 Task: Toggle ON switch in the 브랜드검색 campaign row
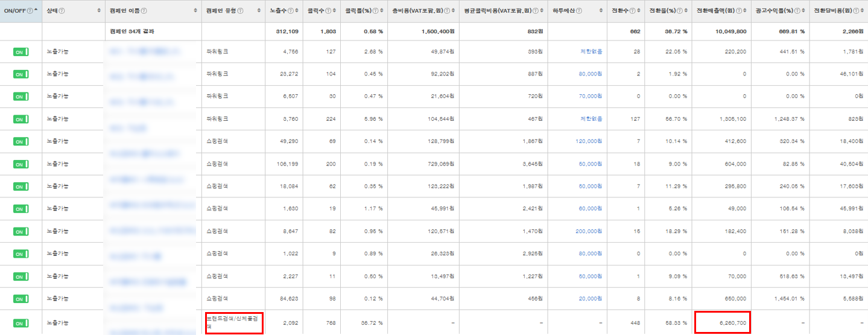[x=21, y=323]
